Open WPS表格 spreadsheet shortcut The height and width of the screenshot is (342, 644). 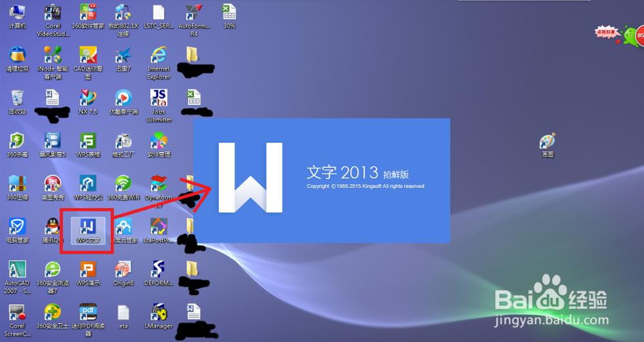(x=88, y=145)
